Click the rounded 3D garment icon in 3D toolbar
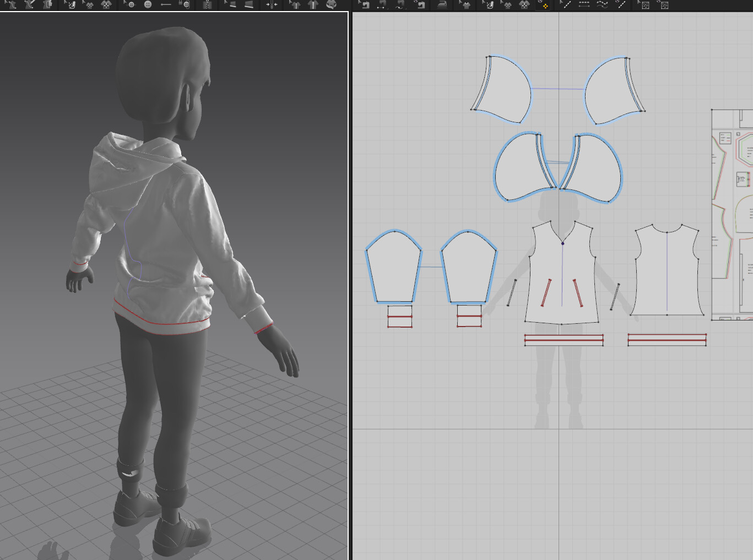The height and width of the screenshot is (560, 753). (x=331, y=5)
